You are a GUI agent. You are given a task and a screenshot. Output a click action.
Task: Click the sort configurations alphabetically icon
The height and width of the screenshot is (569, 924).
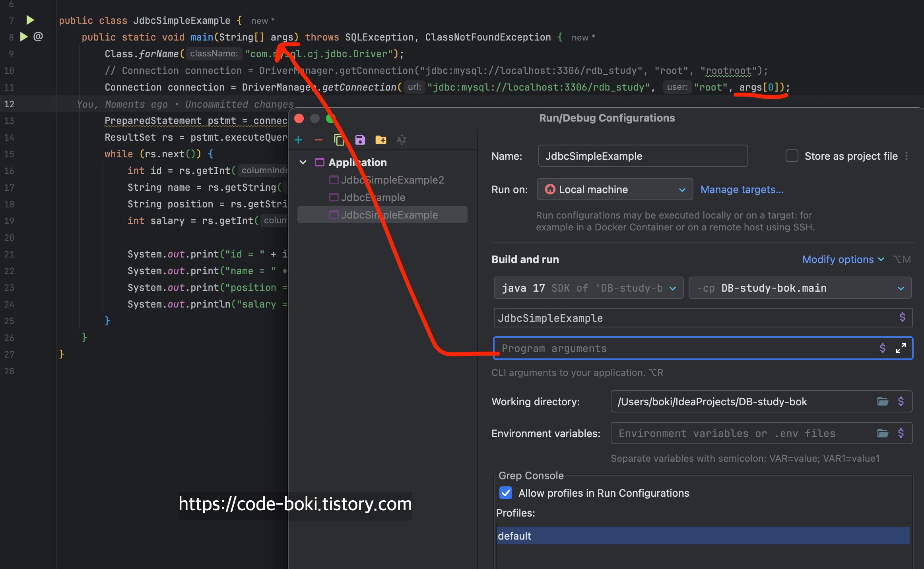coord(401,140)
